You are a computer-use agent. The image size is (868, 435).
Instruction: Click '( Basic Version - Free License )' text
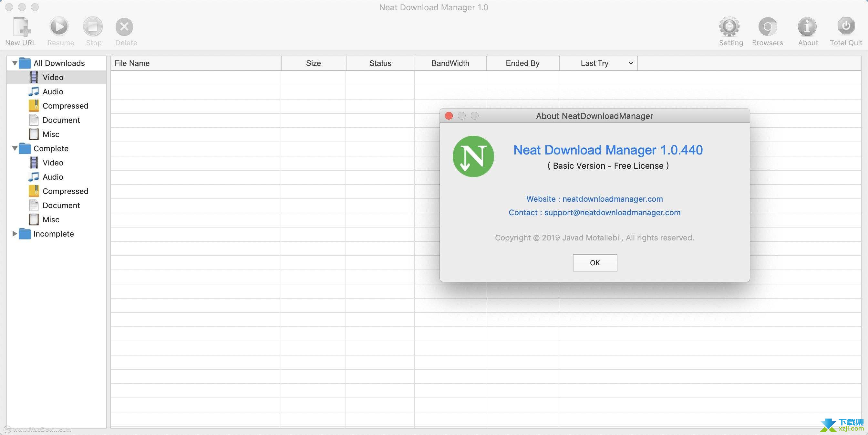[608, 165]
